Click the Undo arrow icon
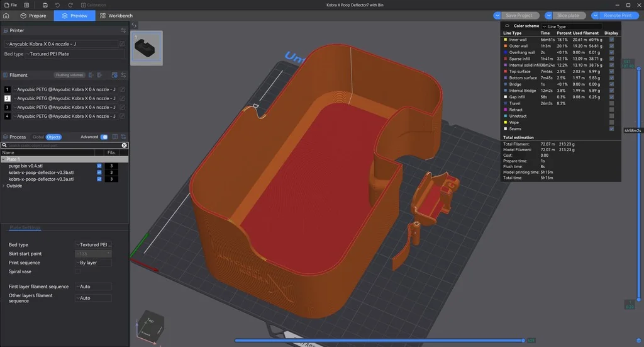Screen dimensions: 644x347 pyautogui.click(x=58, y=5)
